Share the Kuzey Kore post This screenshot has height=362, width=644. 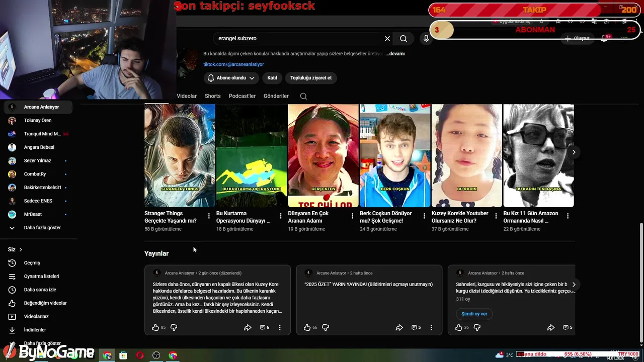pyautogui.click(x=248, y=327)
